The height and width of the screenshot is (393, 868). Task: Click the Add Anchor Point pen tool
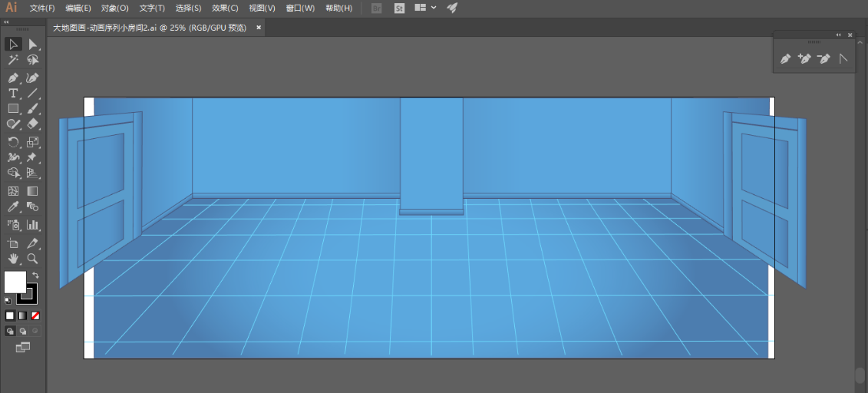[x=804, y=58]
